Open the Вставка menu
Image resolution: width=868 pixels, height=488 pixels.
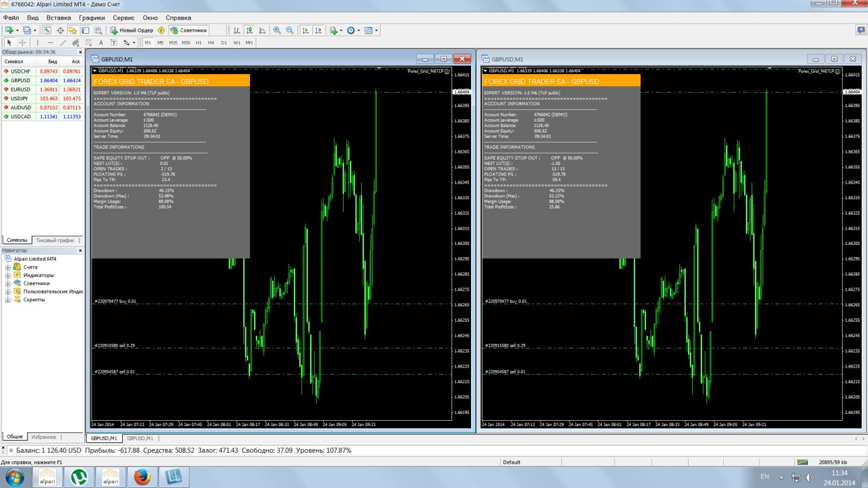[x=58, y=18]
